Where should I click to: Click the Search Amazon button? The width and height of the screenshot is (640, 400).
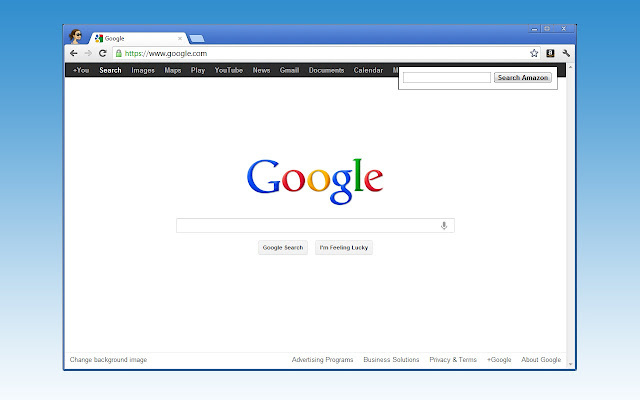click(x=523, y=78)
